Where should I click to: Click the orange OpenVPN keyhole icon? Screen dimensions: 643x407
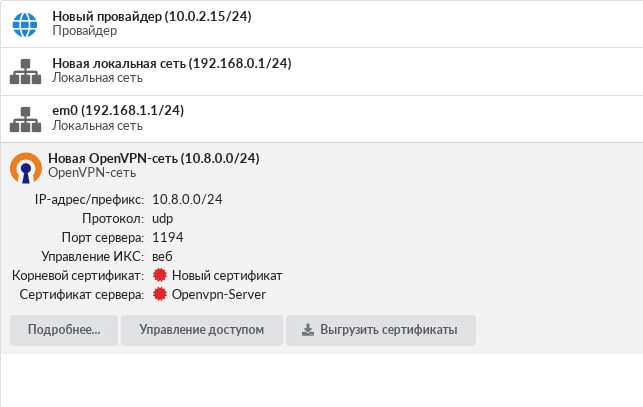pyautogui.click(x=26, y=168)
